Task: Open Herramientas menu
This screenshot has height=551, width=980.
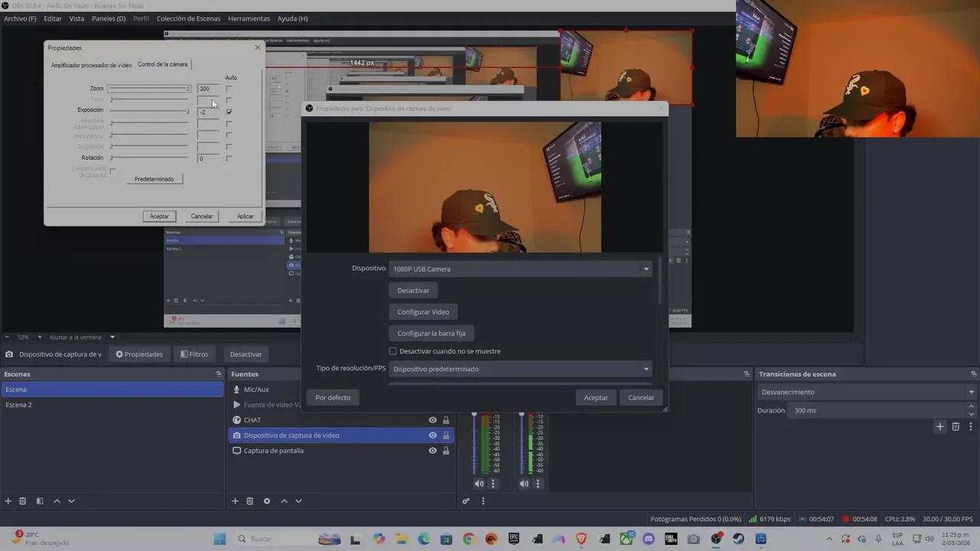Action: [x=249, y=18]
